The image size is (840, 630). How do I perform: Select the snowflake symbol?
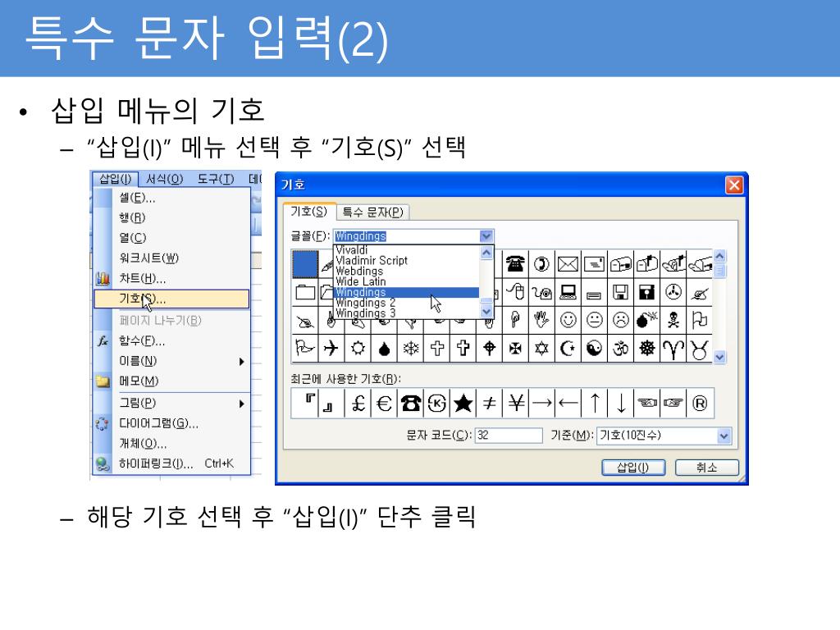410,349
